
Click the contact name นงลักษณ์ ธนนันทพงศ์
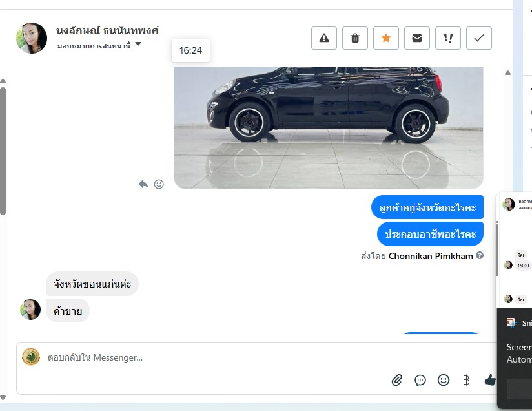pyautogui.click(x=107, y=31)
